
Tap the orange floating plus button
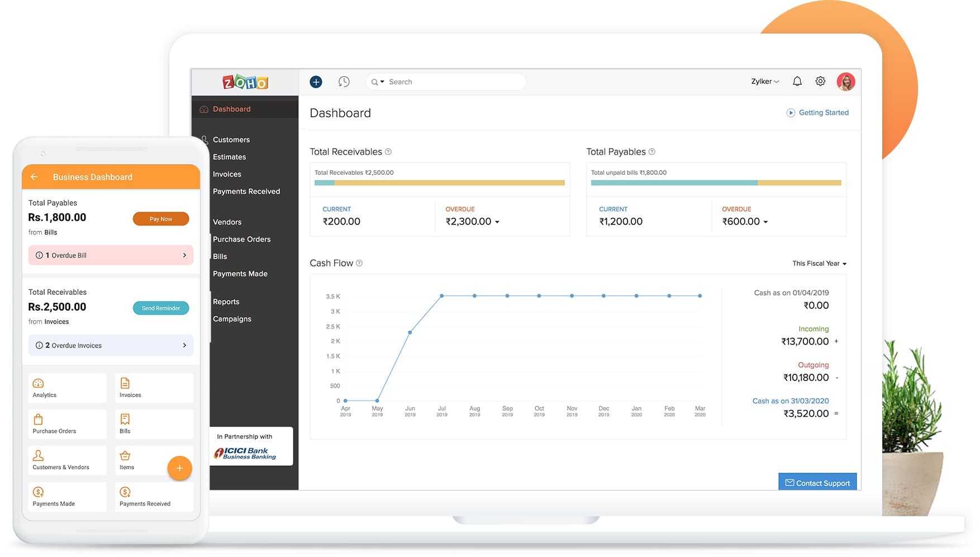[x=179, y=468]
